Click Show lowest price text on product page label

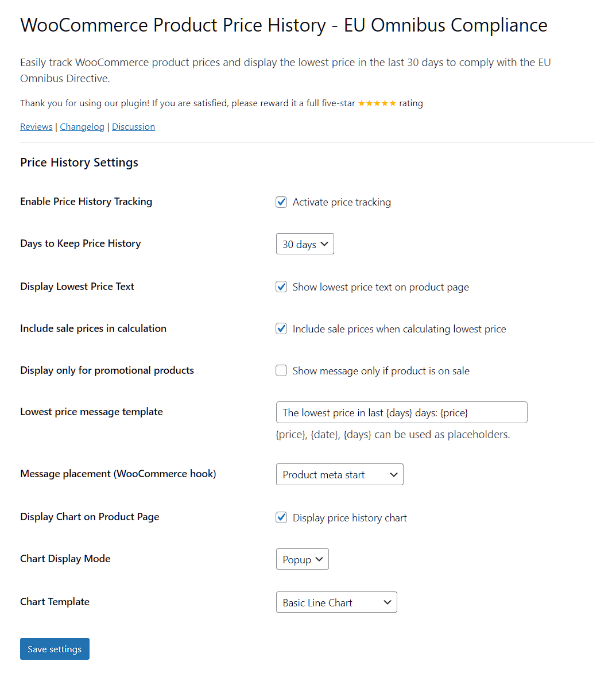coord(381,287)
